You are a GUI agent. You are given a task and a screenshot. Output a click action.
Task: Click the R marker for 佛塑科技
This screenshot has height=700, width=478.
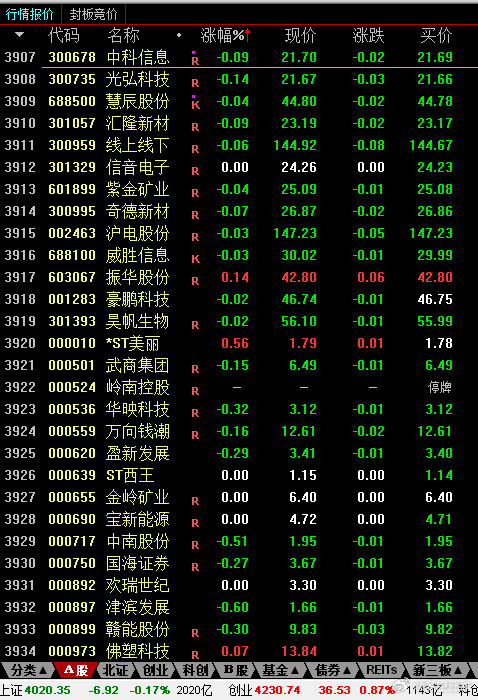click(x=195, y=655)
